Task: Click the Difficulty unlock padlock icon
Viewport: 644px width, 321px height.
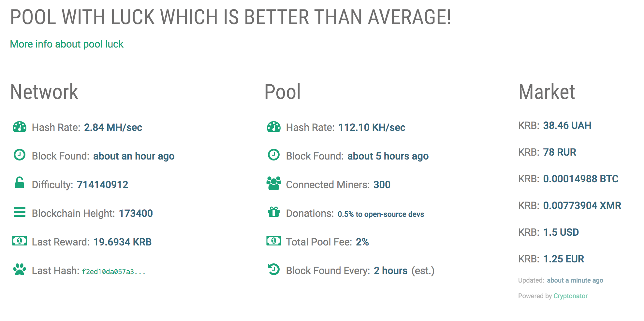Action: point(20,183)
